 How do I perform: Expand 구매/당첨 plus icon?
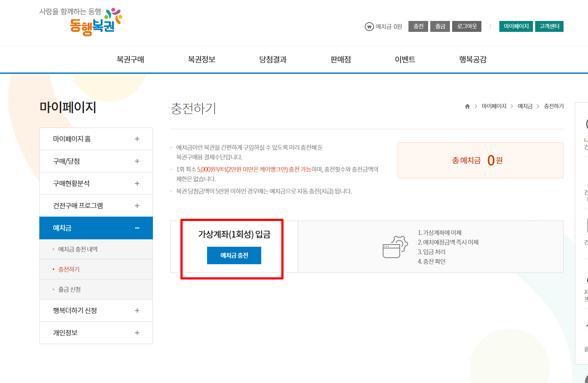(137, 161)
